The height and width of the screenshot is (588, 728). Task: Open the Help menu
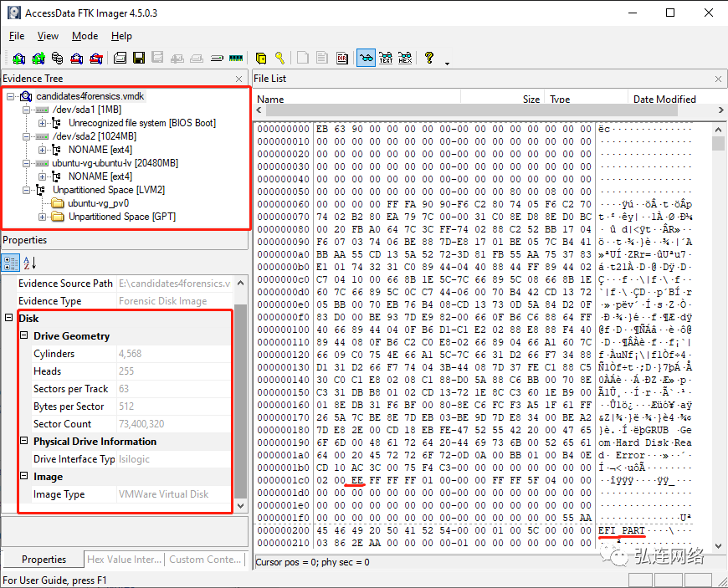pos(121,36)
